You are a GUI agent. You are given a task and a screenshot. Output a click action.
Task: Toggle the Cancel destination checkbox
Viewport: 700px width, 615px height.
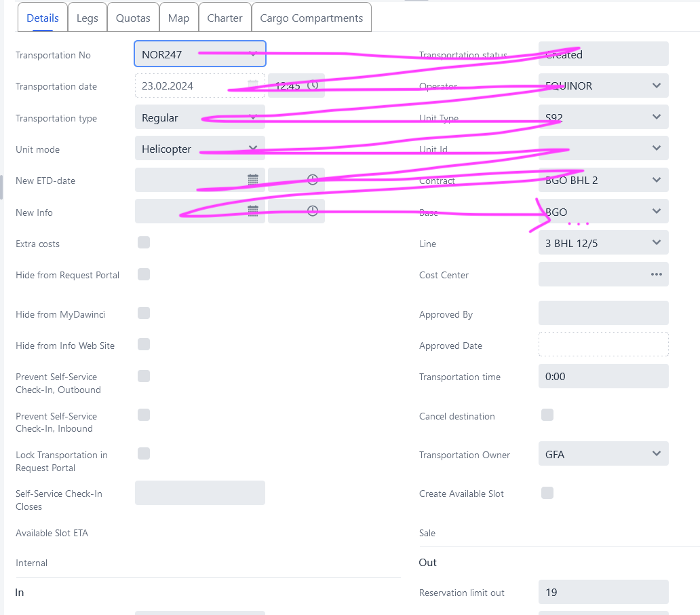point(547,415)
